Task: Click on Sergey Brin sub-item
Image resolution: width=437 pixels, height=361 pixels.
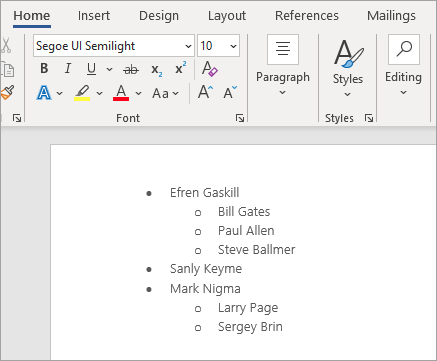Action: 250,327
